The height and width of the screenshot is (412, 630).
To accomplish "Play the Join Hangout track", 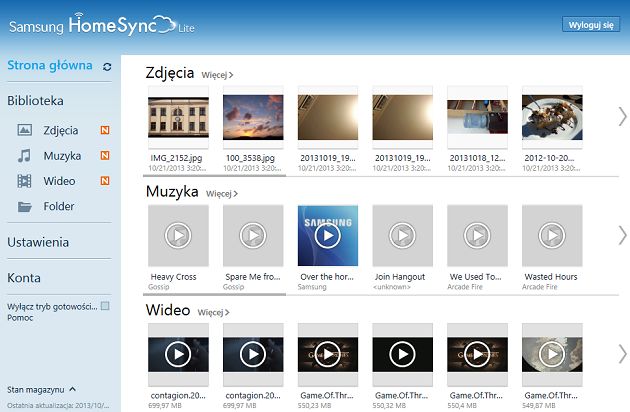I will (x=402, y=235).
